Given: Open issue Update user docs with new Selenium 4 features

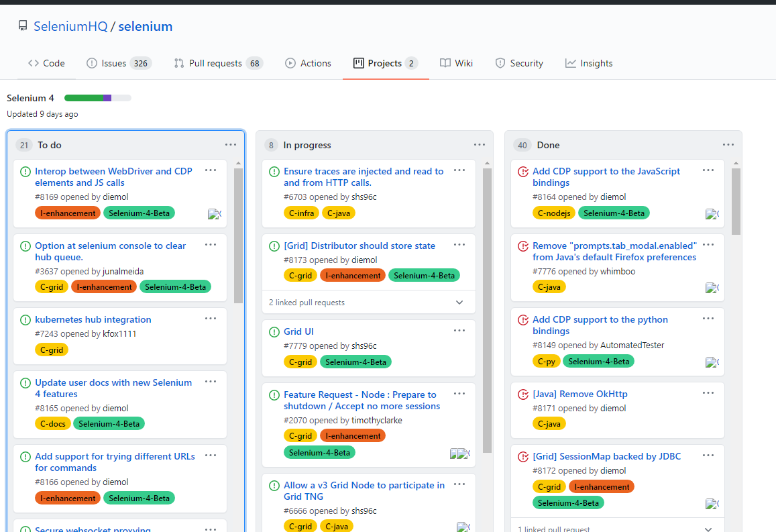Looking at the screenshot, I should click(113, 388).
